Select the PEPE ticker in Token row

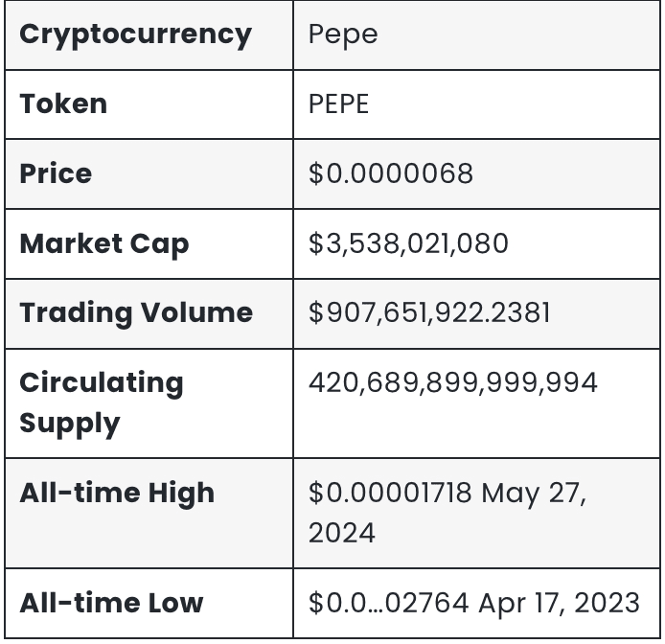[338, 103]
